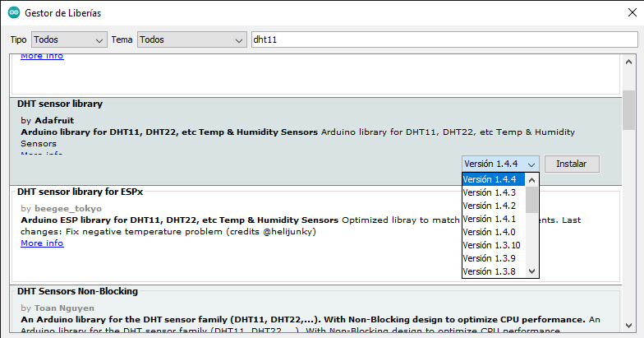Open More info link under beegee_tokyo library

[42, 243]
